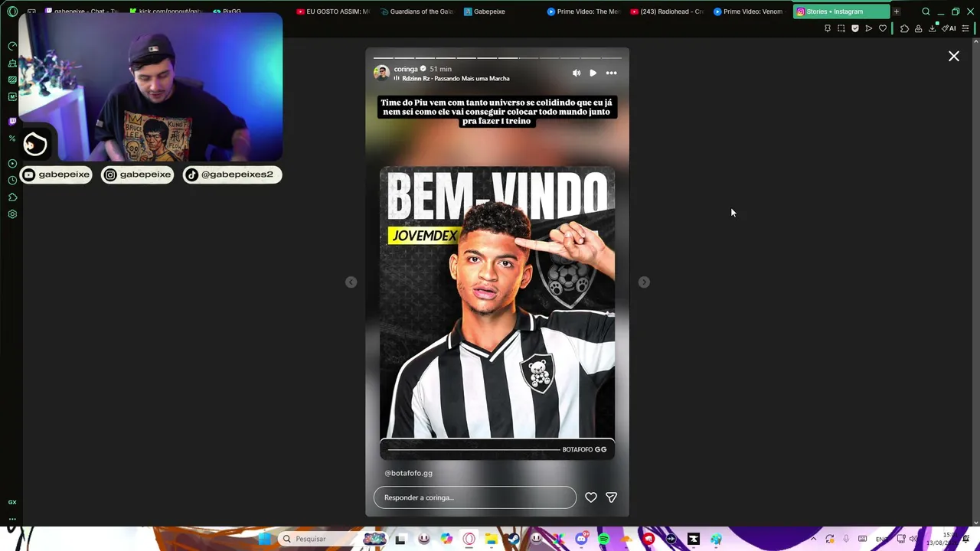Select the 'Stories • Instagram' tab

click(x=841, y=11)
